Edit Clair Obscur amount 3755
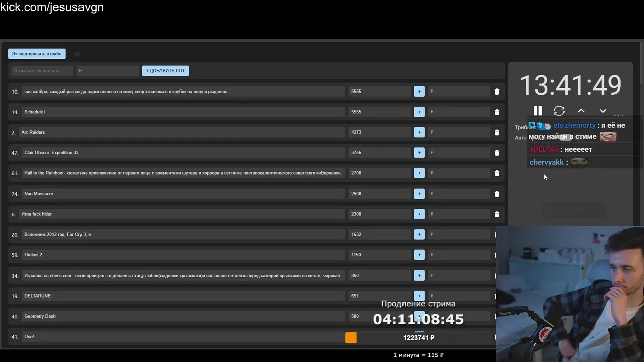The height and width of the screenshot is (362, 644). pyautogui.click(x=379, y=152)
